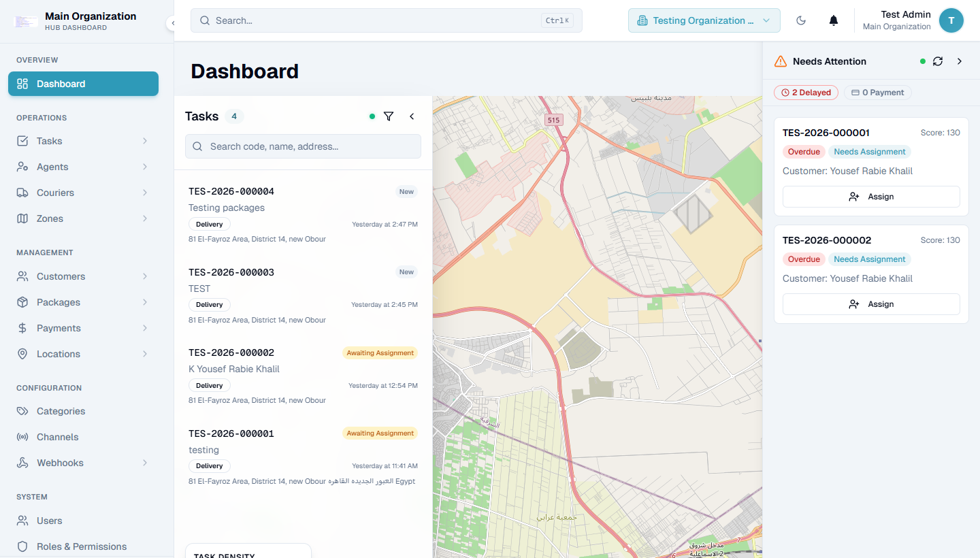Assign task TES-2026-000002

(x=871, y=304)
